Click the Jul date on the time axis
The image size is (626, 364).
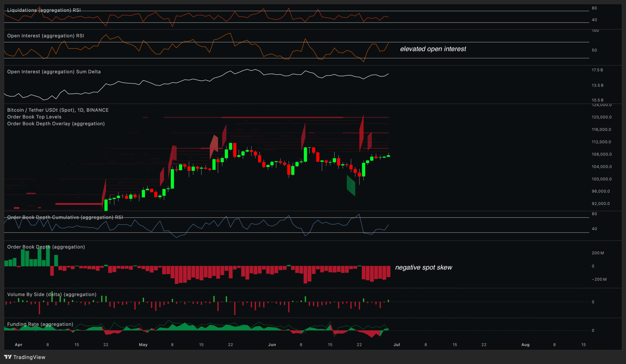(x=397, y=345)
